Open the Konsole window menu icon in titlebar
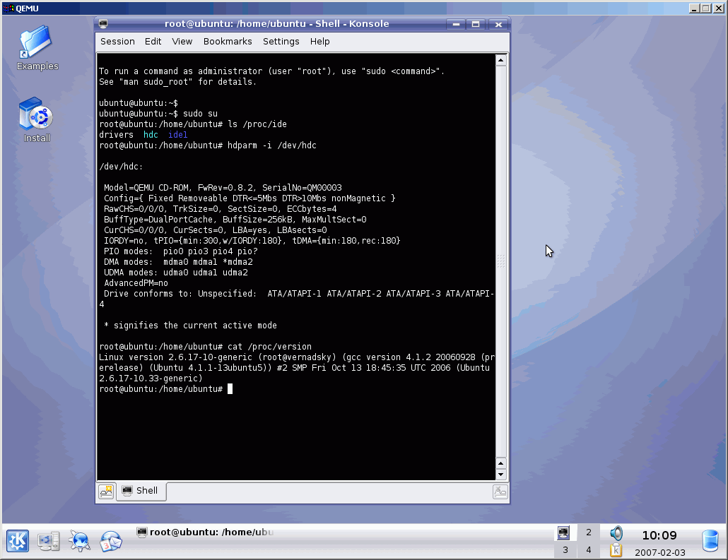728x560 pixels. pos(103,24)
